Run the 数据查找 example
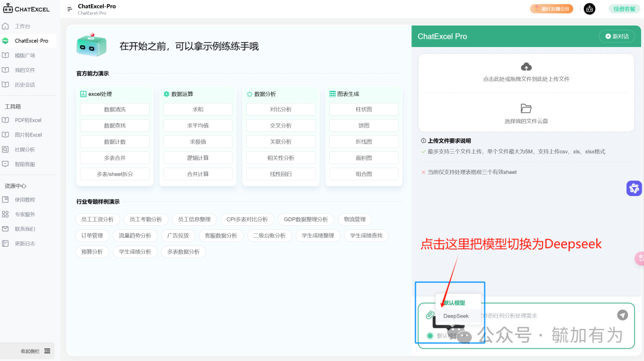Screen dimensions: 644x361 [x=115, y=126]
